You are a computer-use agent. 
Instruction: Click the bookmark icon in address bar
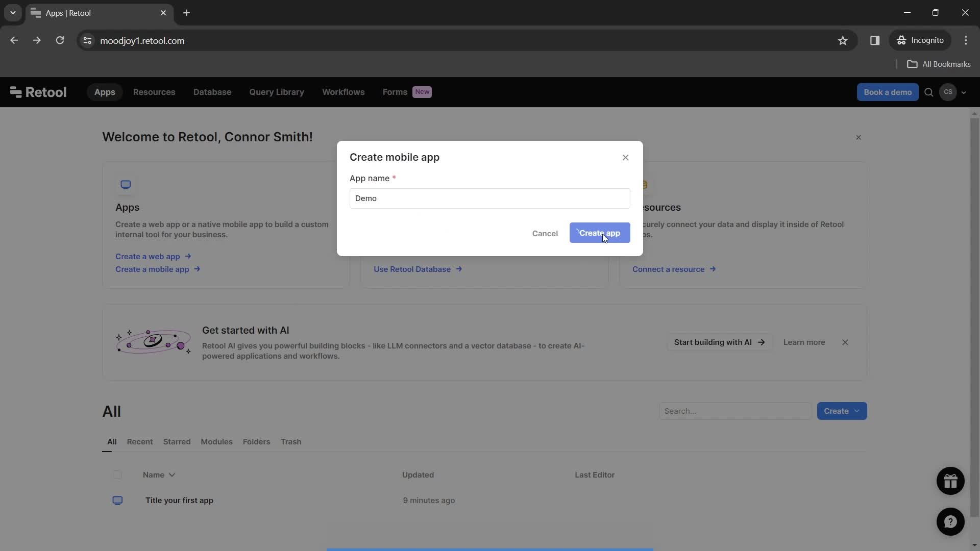coord(843,40)
